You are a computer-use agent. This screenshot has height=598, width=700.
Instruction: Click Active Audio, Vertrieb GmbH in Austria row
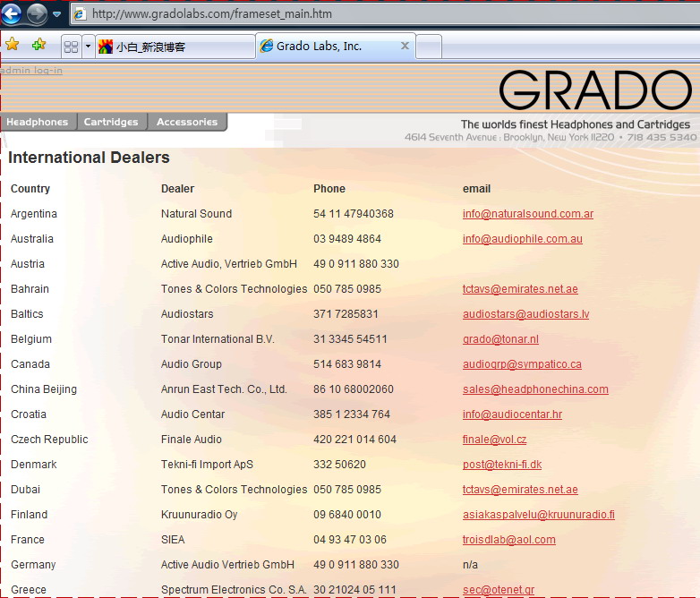[229, 264]
